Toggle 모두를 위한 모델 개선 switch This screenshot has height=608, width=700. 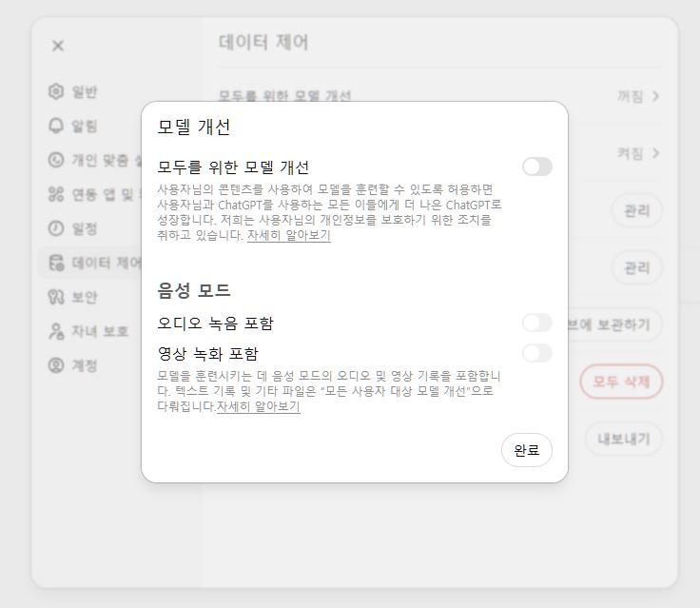tap(536, 167)
